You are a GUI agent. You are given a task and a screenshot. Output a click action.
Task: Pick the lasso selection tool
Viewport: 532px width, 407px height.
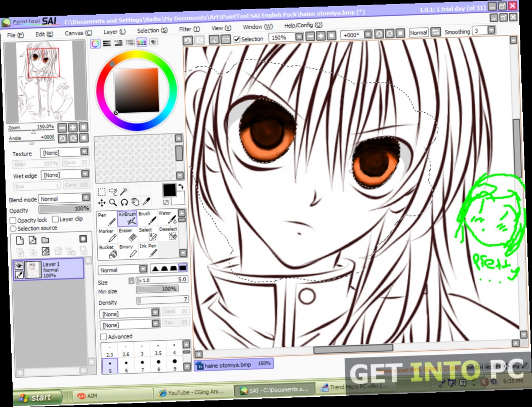click(x=113, y=192)
